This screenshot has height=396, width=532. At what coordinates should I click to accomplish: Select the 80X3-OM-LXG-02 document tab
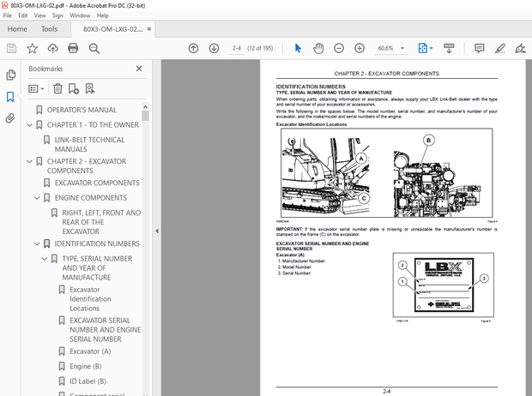pyautogui.click(x=112, y=29)
